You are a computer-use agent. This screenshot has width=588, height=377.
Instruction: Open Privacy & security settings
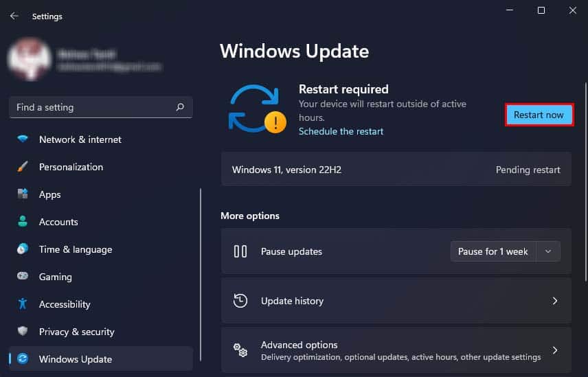[101, 331]
